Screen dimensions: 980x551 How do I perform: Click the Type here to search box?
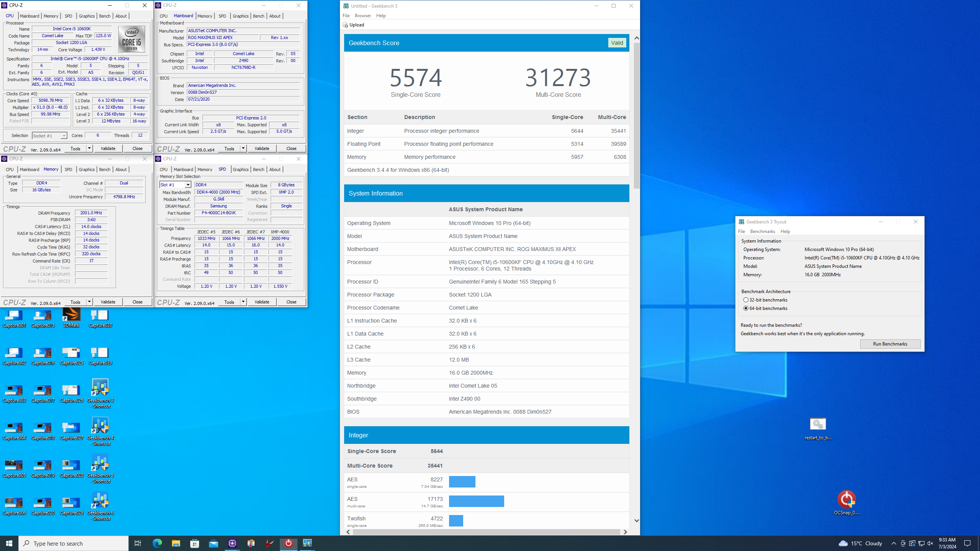tap(73, 543)
